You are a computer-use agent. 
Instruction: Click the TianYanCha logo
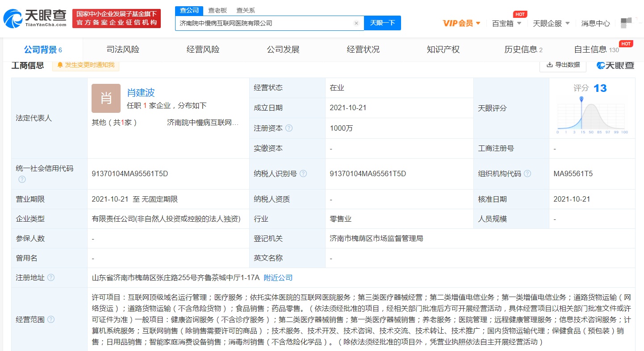pyautogui.click(x=35, y=18)
